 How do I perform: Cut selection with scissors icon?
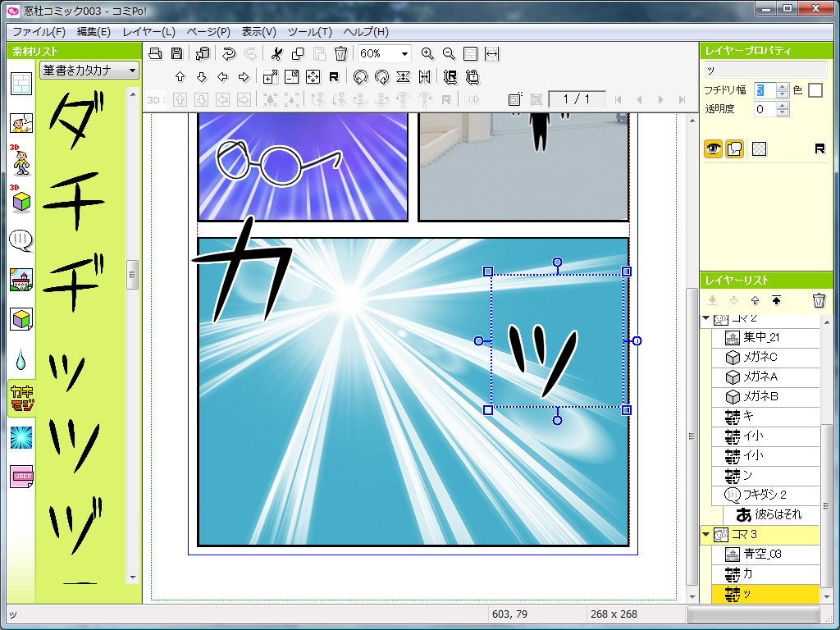pos(276,53)
